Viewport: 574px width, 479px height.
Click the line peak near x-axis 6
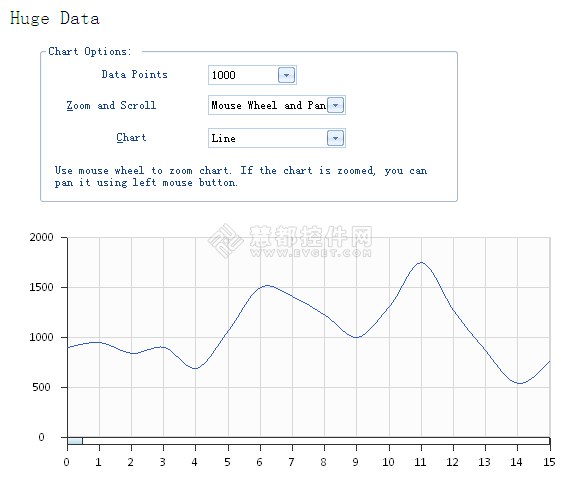(267, 285)
